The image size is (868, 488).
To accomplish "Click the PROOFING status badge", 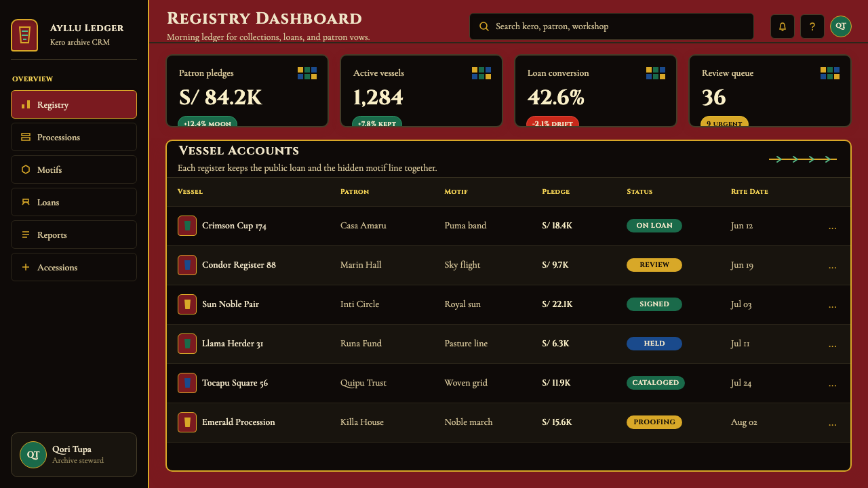I will [654, 422].
